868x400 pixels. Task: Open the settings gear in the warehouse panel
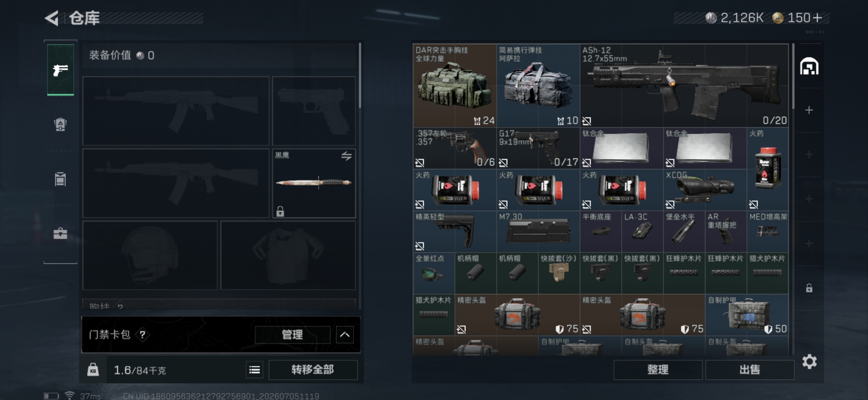pyautogui.click(x=809, y=361)
